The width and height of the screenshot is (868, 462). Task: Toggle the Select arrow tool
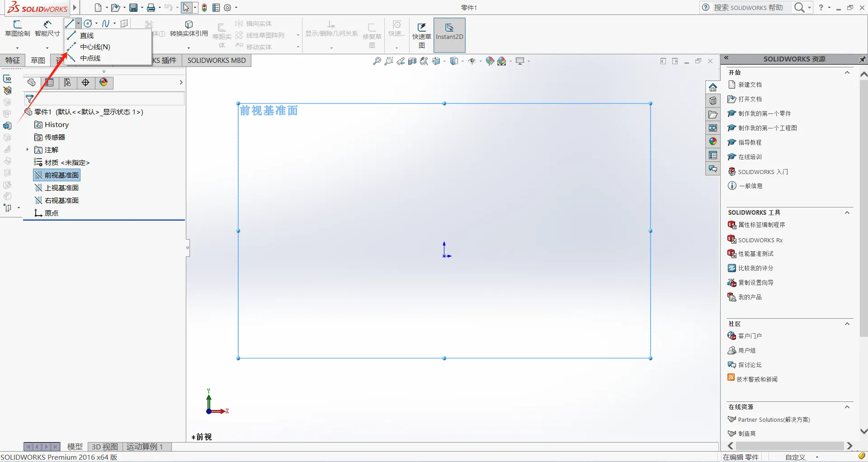[186, 8]
